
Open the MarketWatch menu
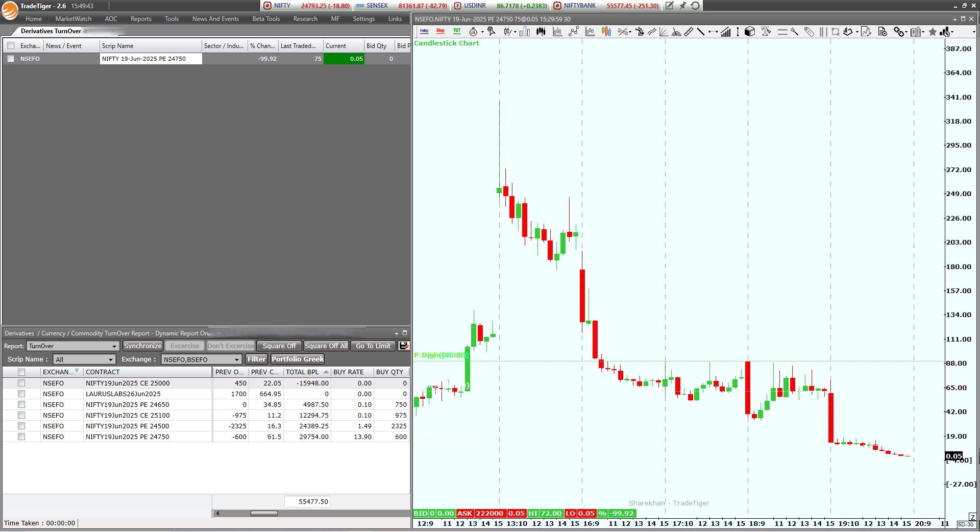click(x=73, y=19)
